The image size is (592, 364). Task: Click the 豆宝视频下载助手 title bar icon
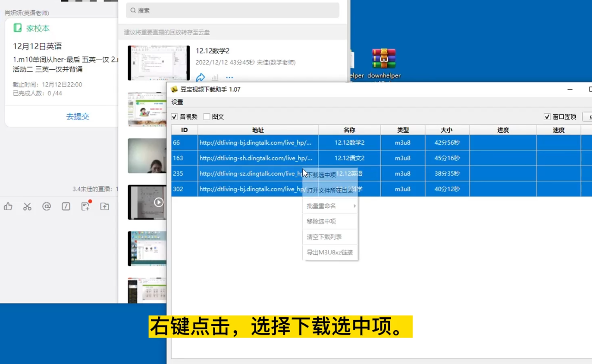coord(174,89)
